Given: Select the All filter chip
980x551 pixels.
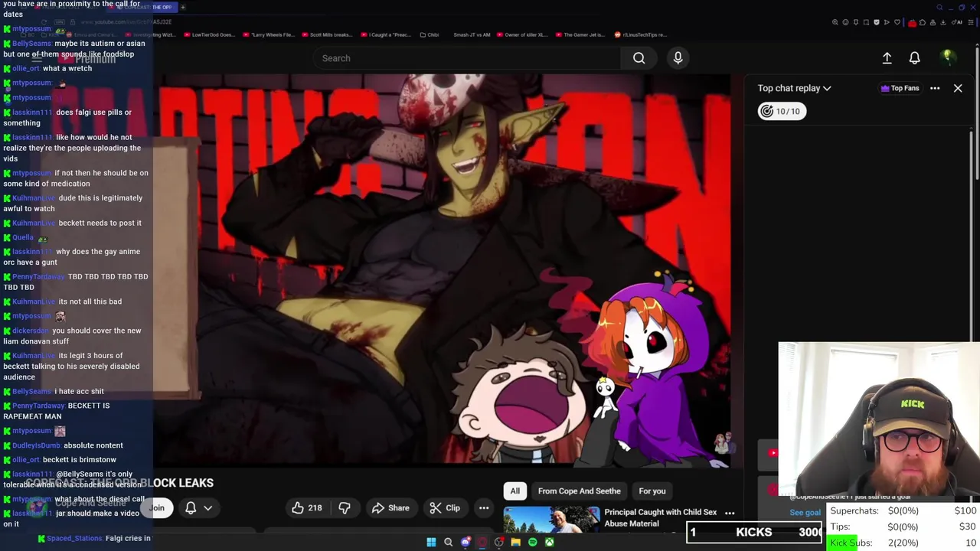Looking at the screenshot, I should tap(515, 491).
